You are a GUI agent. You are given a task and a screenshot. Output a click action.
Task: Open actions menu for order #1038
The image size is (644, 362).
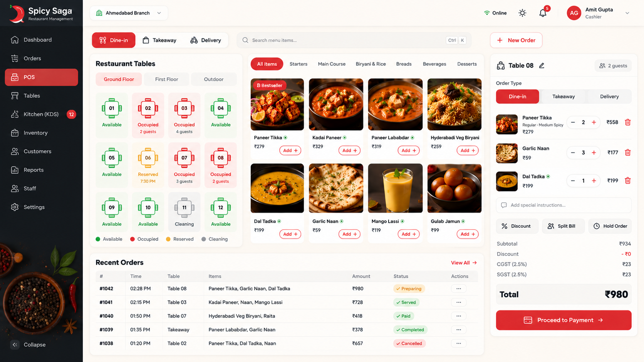(x=458, y=343)
